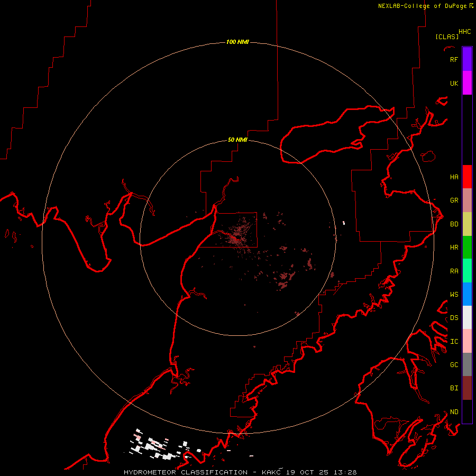Click the ND black legend swatch

[467, 411]
